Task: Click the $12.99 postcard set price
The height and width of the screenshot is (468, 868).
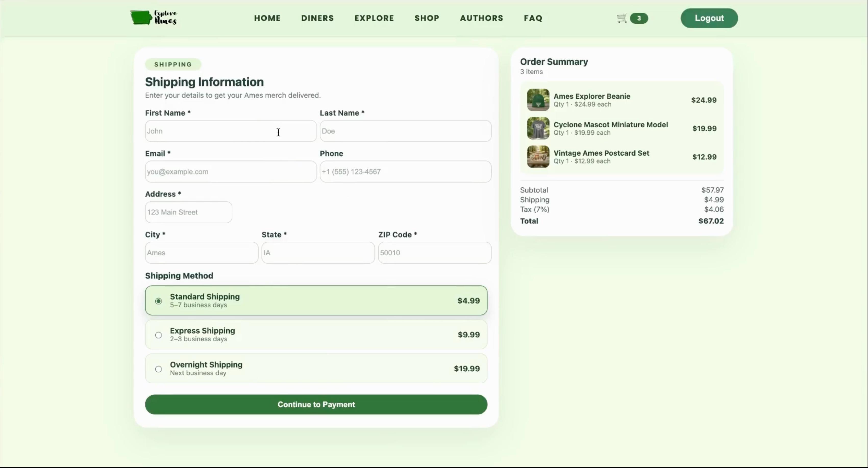Action: point(704,157)
